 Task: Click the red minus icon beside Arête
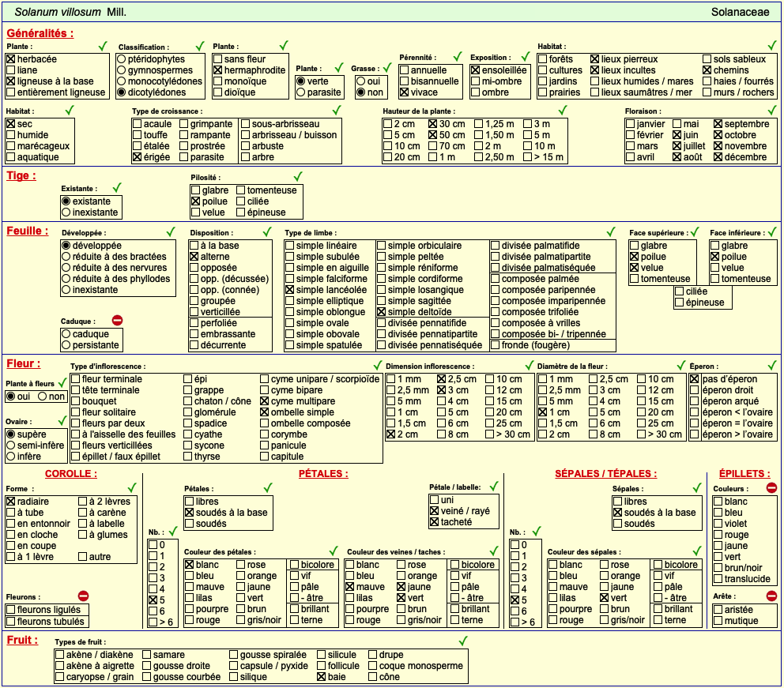(x=771, y=596)
